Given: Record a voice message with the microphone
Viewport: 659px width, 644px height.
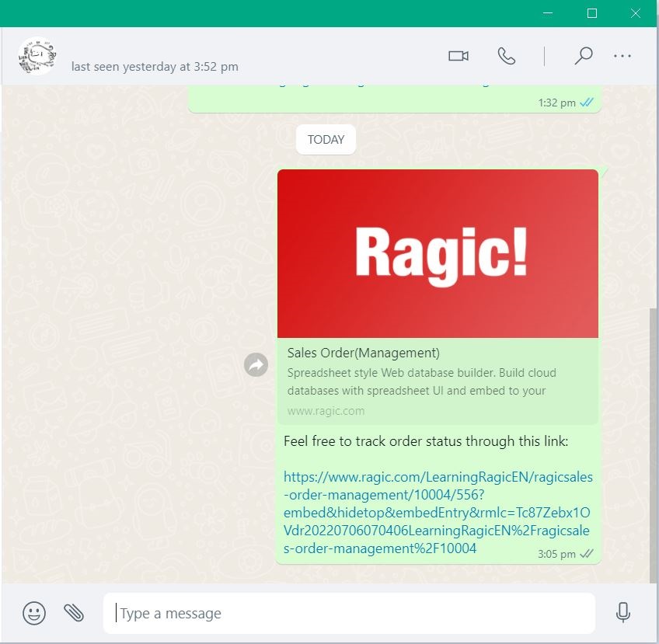Looking at the screenshot, I should coord(622,612).
